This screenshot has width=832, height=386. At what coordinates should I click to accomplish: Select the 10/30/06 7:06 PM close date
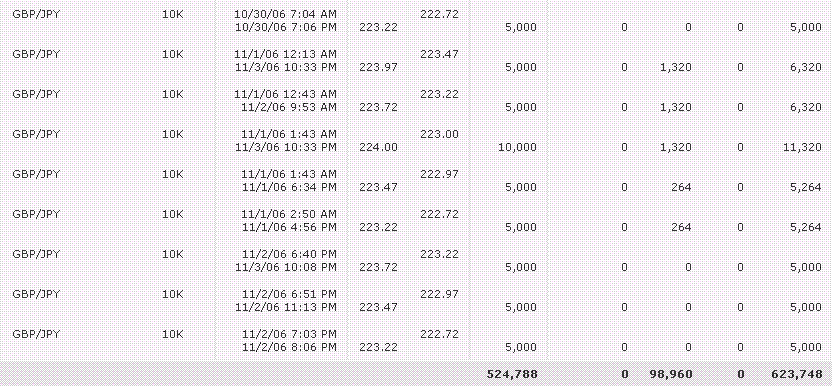pyautogui.click(x=285, y=27)
